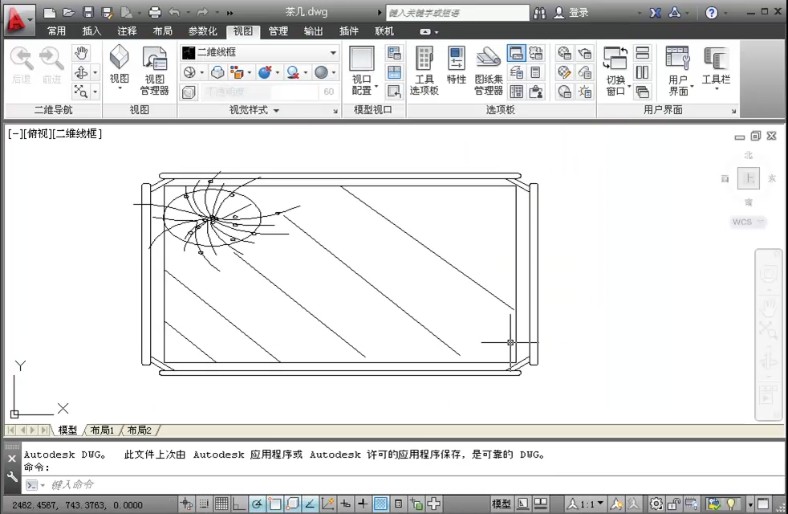The width and height of the screenshot is (788, 514).
Task: Click the [二维线框] visual style control label
Action: [x=77, y=134]
